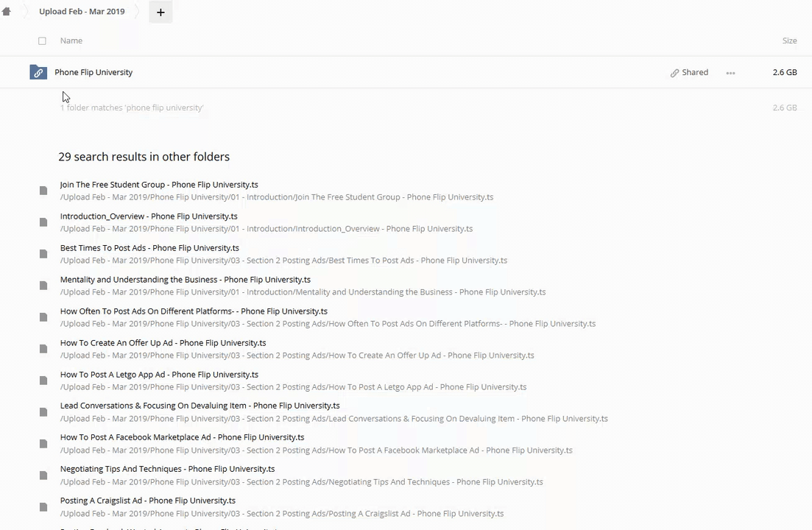The width and height of the screenshot is (812, 530).
Task: Sort files by the Size column header
Action: click(x=789, y=40)
